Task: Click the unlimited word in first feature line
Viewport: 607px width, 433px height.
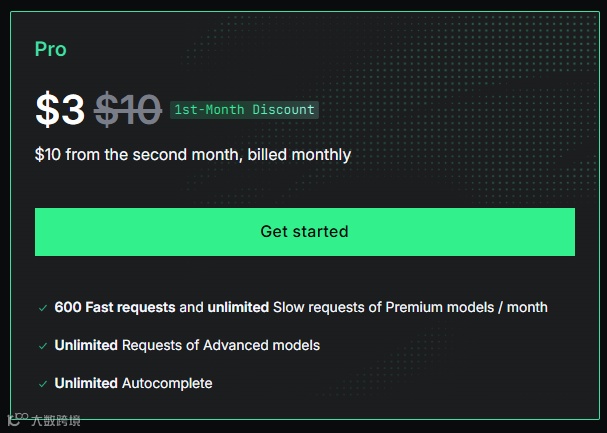Action: click(238, 307)
